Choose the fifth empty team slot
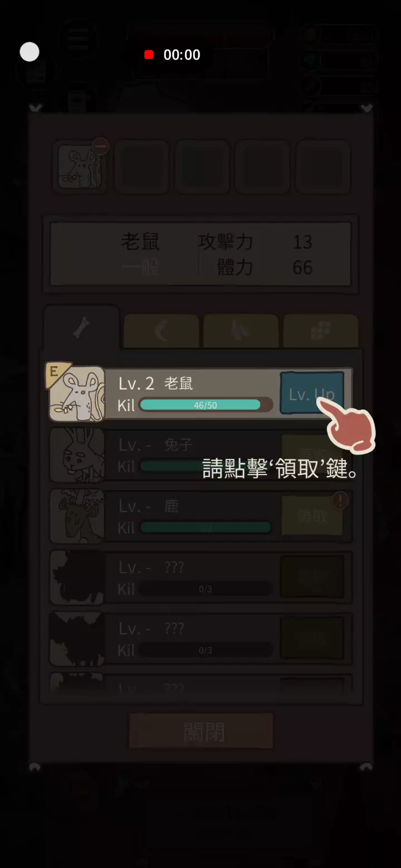 [x=323, y=166]
